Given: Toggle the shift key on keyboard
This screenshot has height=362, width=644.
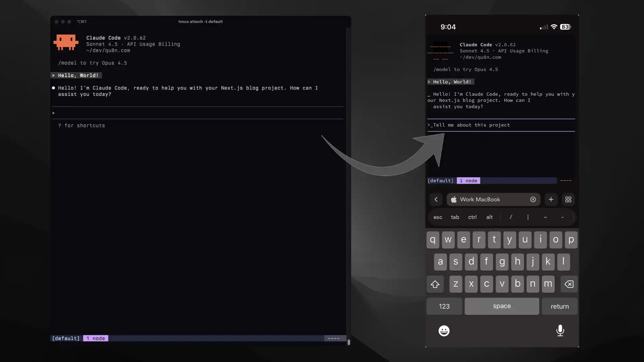Looking at the screenshot, I should pyautogui.click(x=435, y=284).
